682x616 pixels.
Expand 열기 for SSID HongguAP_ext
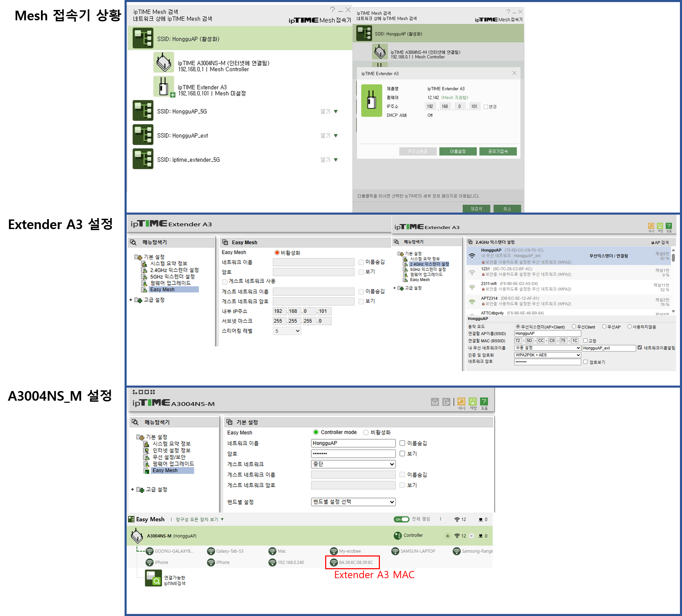click(x=329, y=136)
